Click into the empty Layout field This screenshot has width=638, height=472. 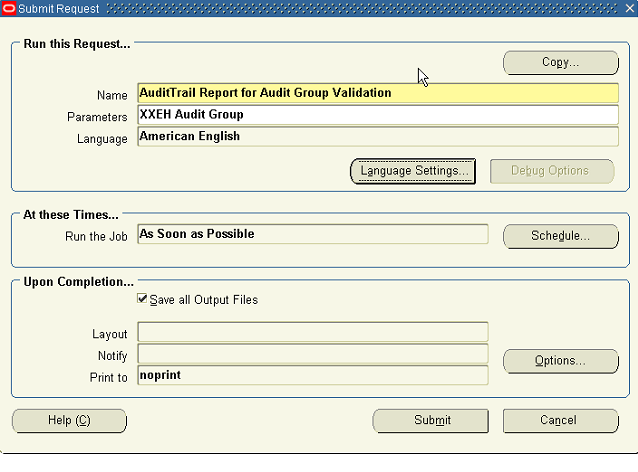[312, 332]
